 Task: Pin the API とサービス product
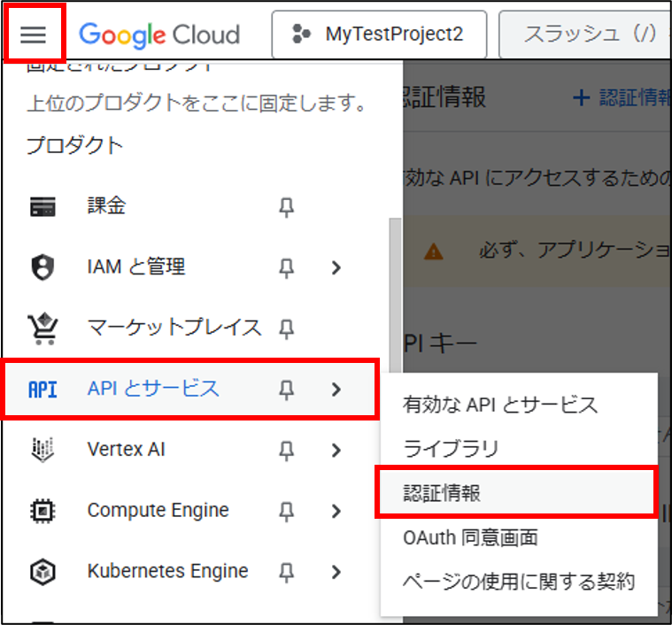286,390
